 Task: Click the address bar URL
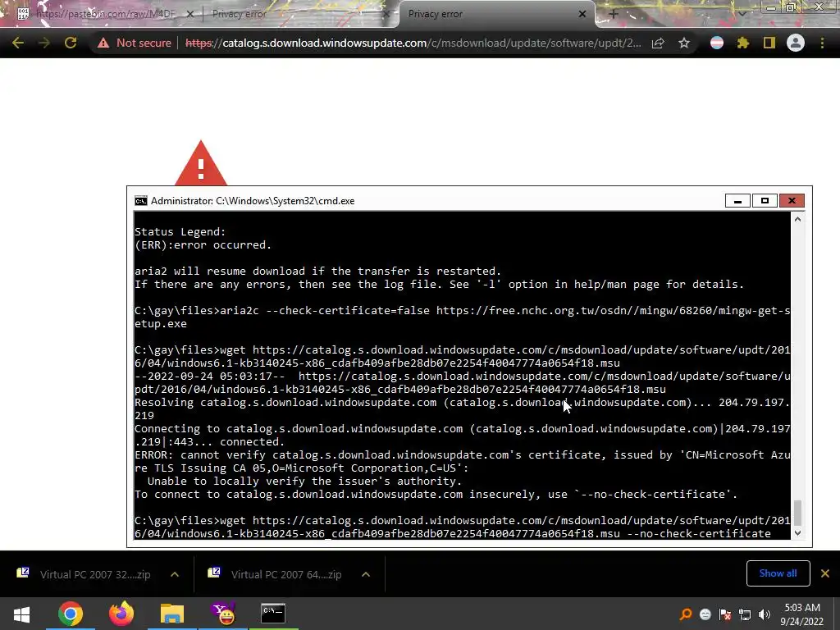[x=413, y=43]
